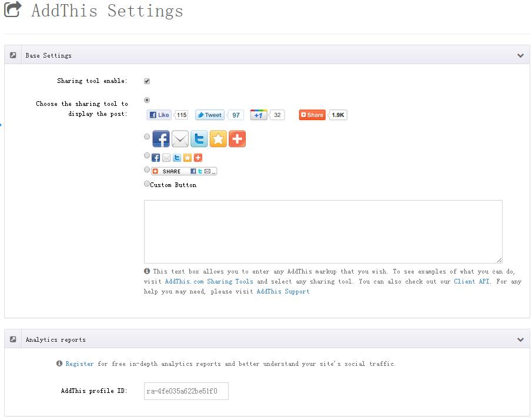Click the info icon beside Register
This screenshot has width=532, height=420.
(59, 364)
